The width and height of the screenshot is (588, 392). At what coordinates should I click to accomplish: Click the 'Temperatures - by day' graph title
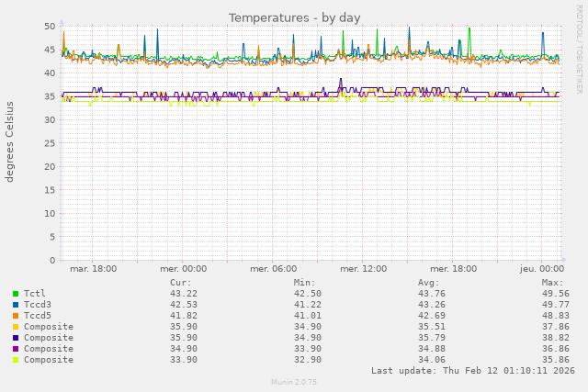coord(294,17)
